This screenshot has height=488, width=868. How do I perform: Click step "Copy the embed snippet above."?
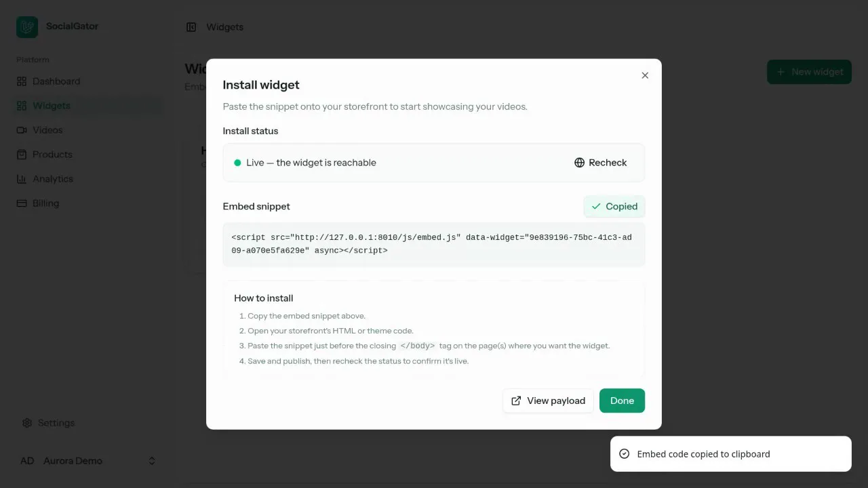point(307,316)
